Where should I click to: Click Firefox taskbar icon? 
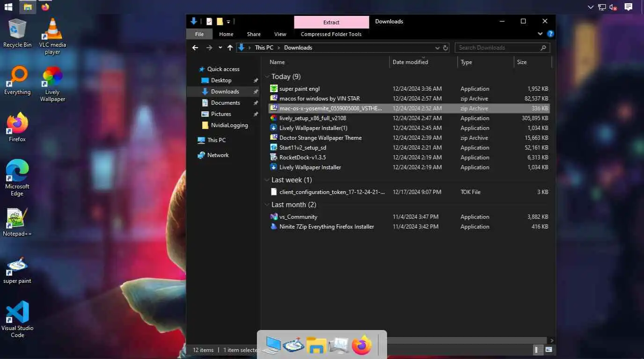tap(45, 7)
